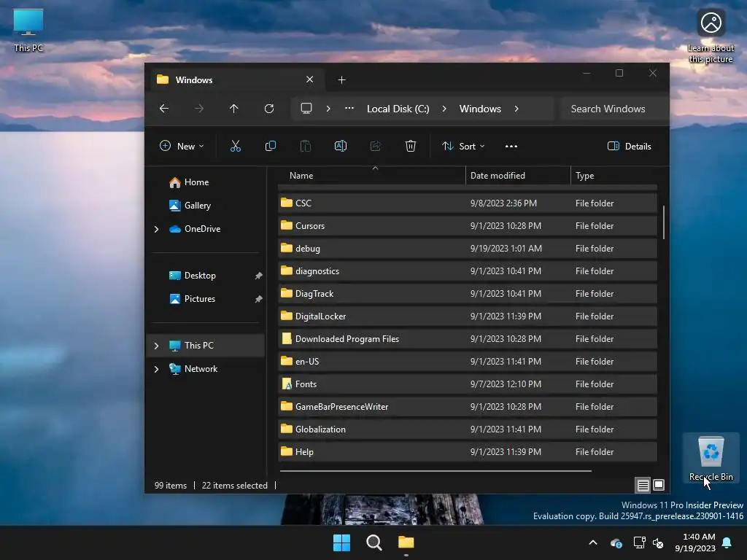Viewport: 747px width, 560px height.
Task: Select the CSC folder
Action: 468,203
